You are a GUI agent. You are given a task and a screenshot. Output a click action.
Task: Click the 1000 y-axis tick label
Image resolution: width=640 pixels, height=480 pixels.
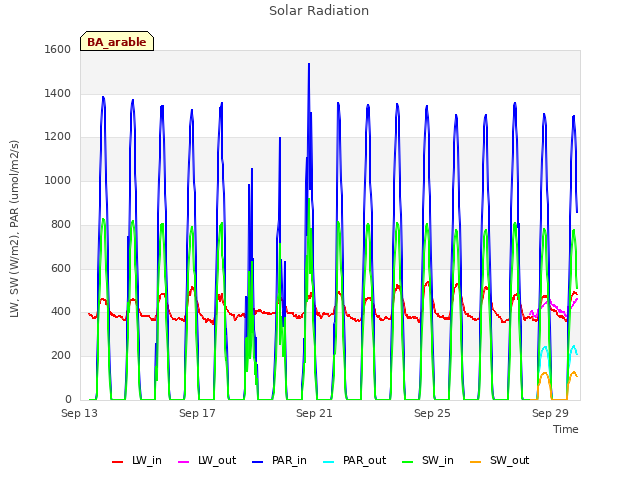[x=58, y=180]
